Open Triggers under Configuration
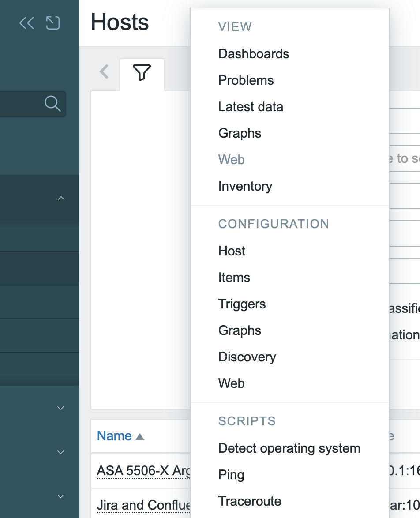 [242, 304]
